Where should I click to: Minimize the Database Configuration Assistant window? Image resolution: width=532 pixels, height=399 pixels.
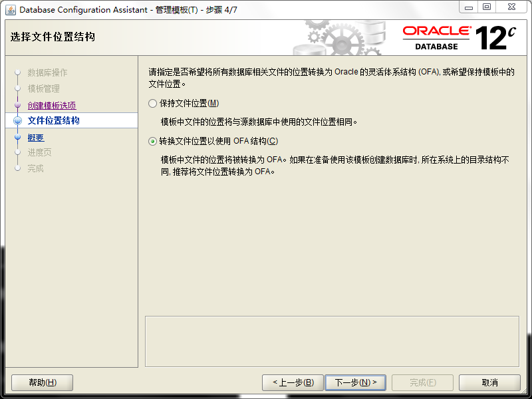point(469,7)
